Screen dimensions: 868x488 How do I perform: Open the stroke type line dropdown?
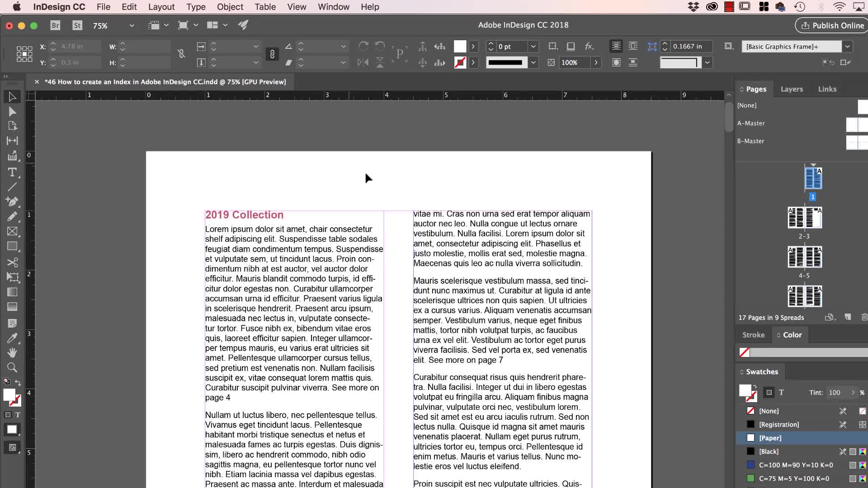533,62
